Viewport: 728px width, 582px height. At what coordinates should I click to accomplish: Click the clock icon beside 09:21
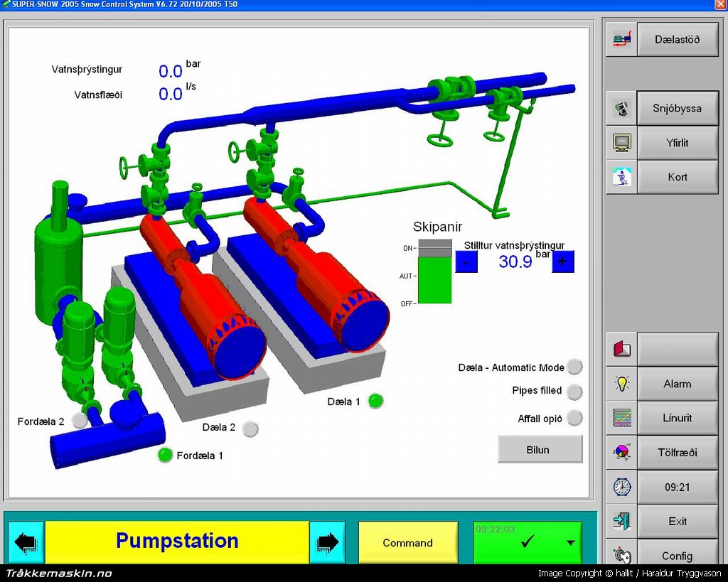tap(622, 487)
